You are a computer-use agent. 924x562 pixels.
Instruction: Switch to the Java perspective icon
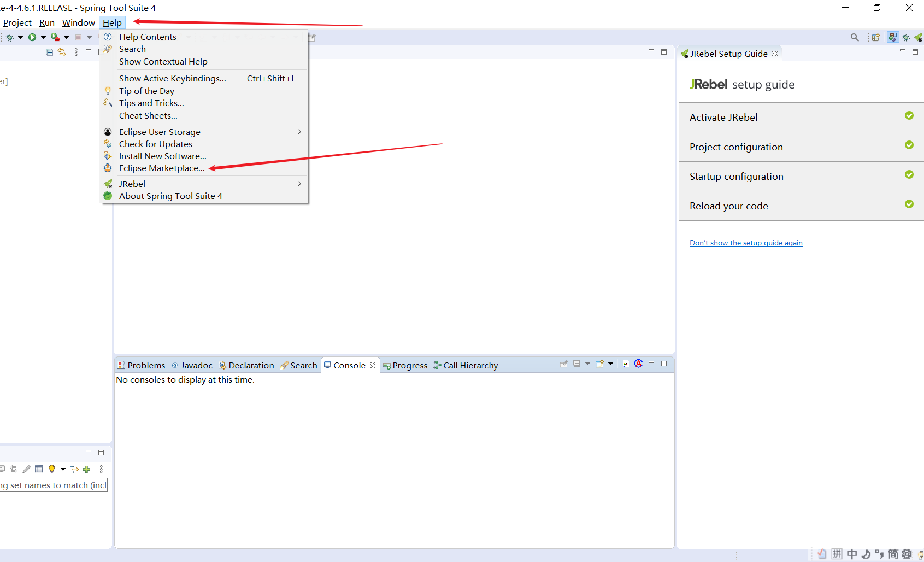(893, 37)
